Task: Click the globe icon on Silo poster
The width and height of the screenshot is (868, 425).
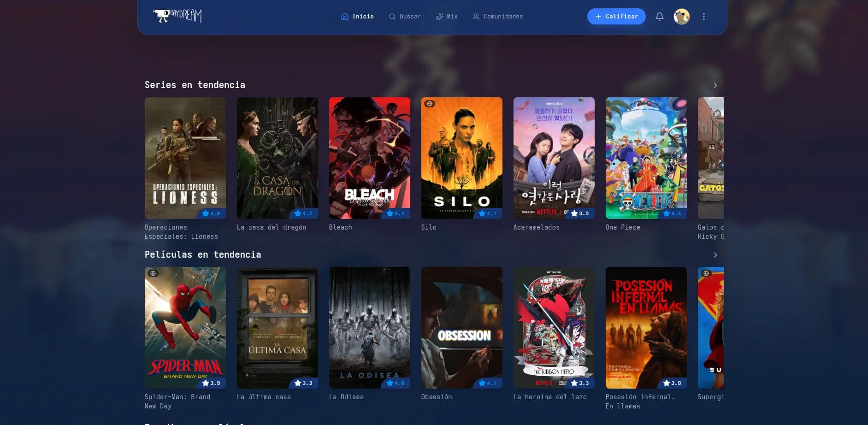Action: 430,104
